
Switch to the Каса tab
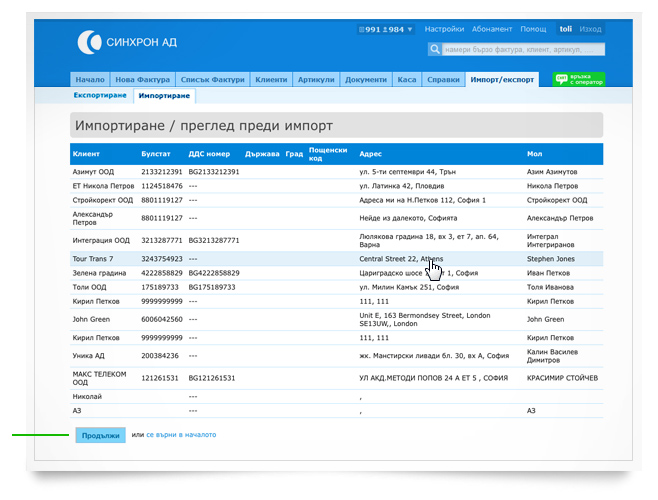tap(406, 80)
